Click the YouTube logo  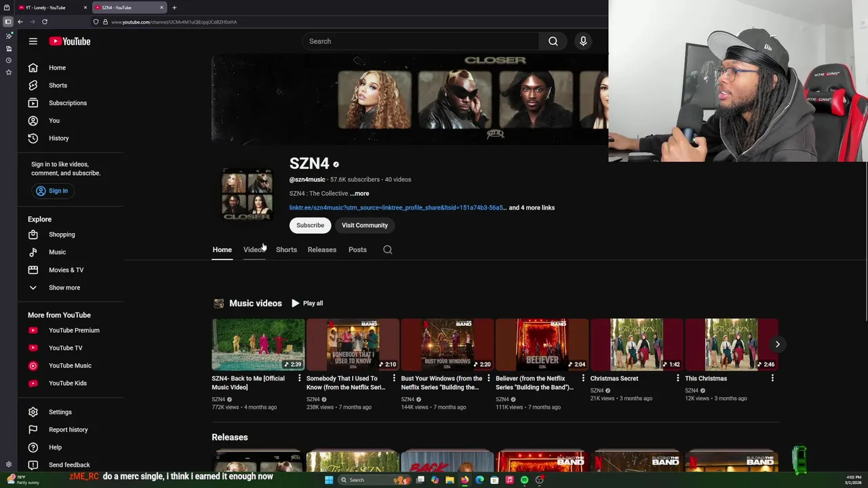click(70, 41)
